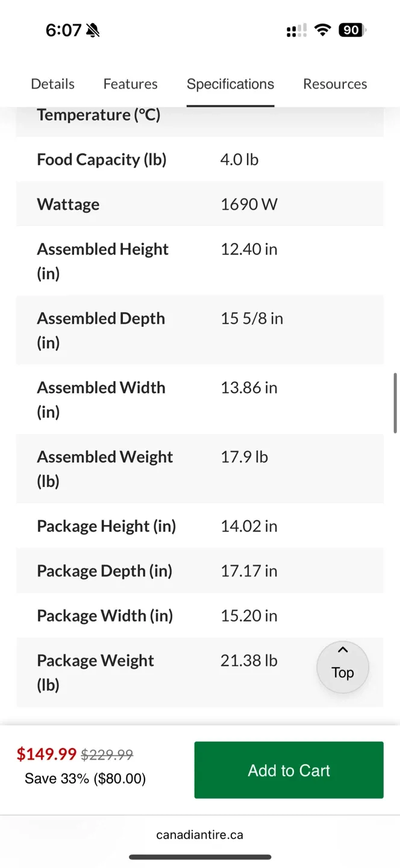Tap the silent mode bell icon

tap(93, 30)
